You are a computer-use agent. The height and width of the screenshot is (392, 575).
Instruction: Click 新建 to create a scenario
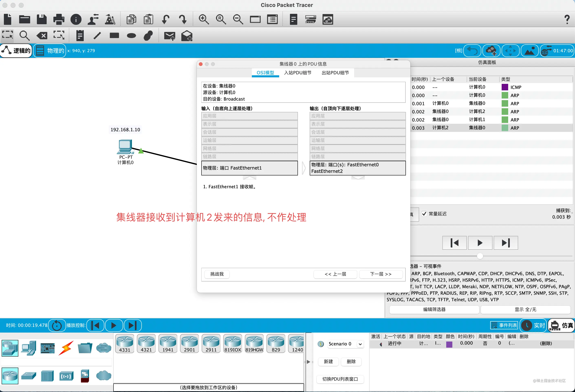pyautogui.click(x=328, y=362)
